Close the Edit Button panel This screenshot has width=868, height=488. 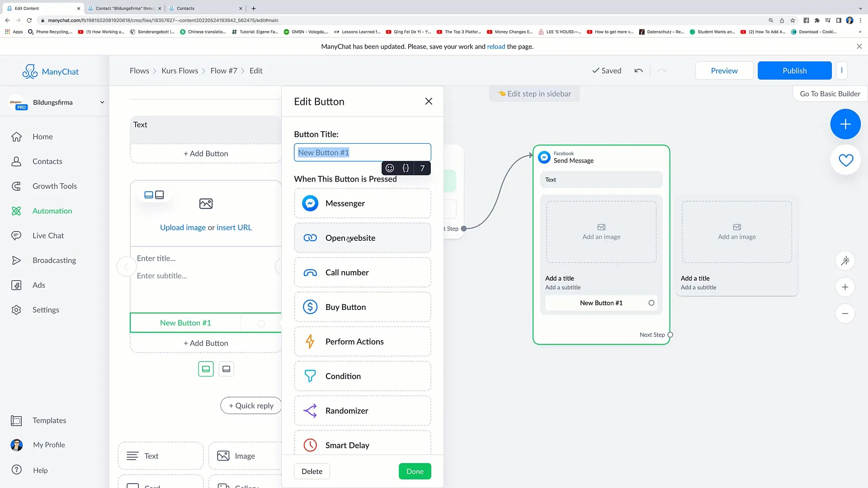[x=429, y=101]
